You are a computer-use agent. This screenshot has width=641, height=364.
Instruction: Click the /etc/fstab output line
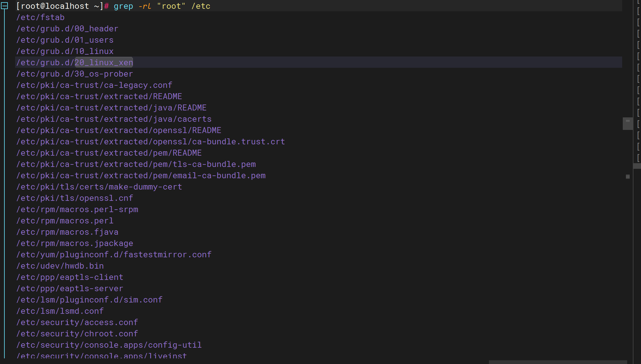[40, 17]
